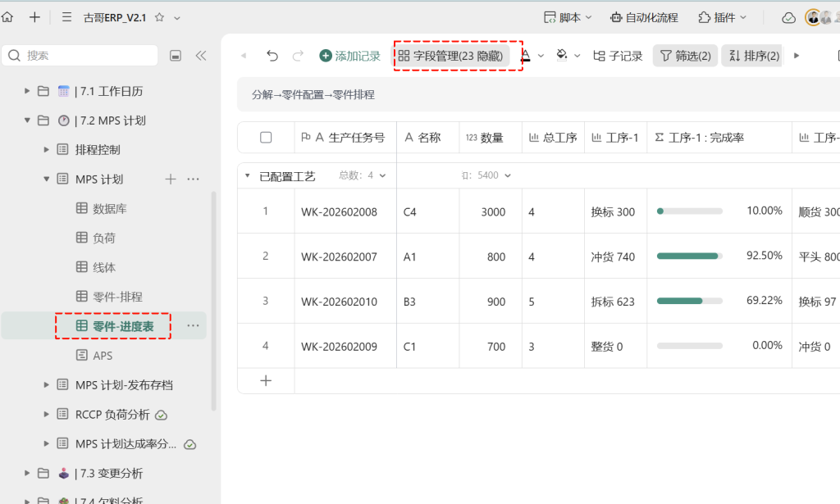Image resolution: width=840 pixels, height=504 pixels.
Task: Open the 脚本 menu
Action: (x=568, y=18)
